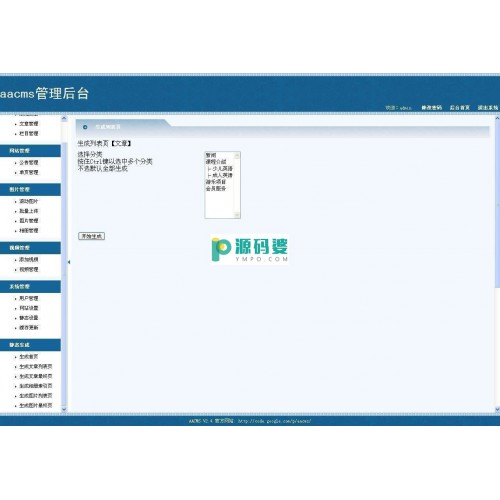Click the circular icon in the page tab header
Screen dimensions: 500x500
[85, 127]
